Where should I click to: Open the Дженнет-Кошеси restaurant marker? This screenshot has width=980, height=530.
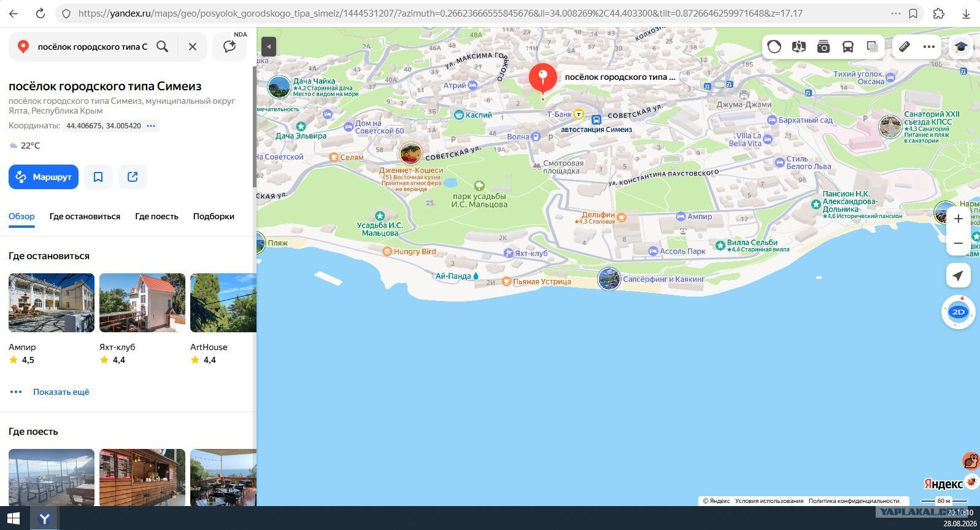[x=411, y=154]
